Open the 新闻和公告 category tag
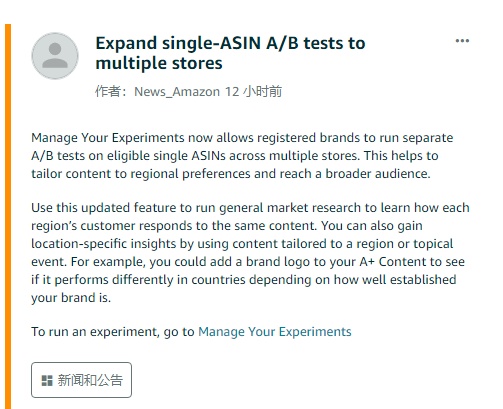503x409 pixels. pos(81,380)
